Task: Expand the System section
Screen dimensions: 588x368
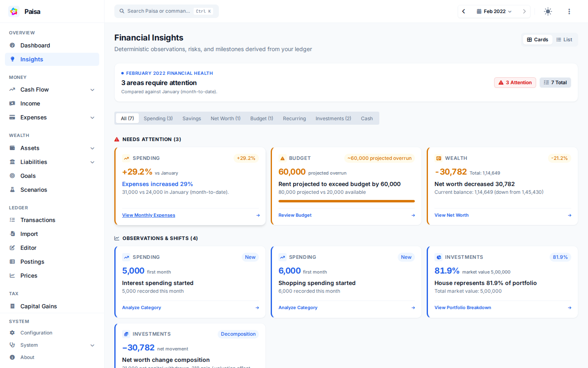Action: (x=92, y=345)
